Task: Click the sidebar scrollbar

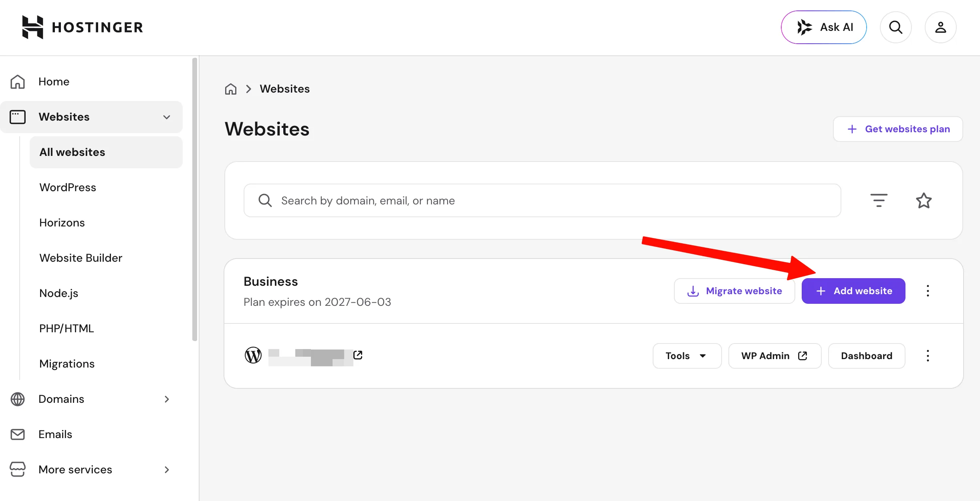Action: pyautogui.click(x=195, y=199)
